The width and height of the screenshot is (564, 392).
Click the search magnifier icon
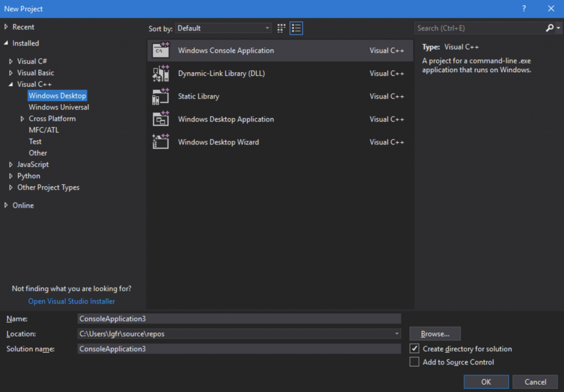point(550,28)
